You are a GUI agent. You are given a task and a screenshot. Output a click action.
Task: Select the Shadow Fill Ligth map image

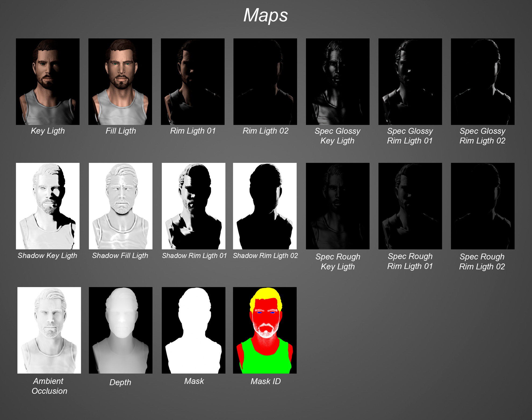click(x=121, y=206)
